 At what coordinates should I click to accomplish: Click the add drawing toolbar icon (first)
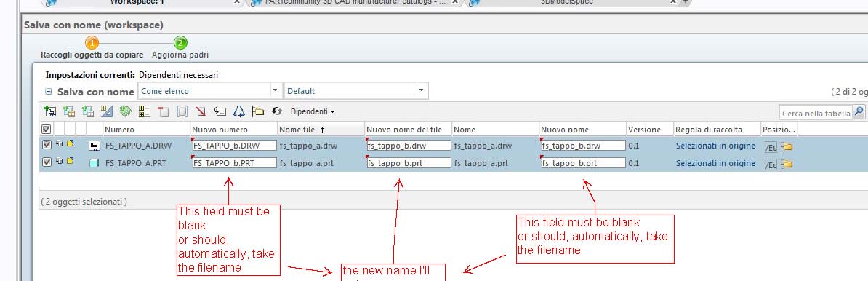click(50, 111)
